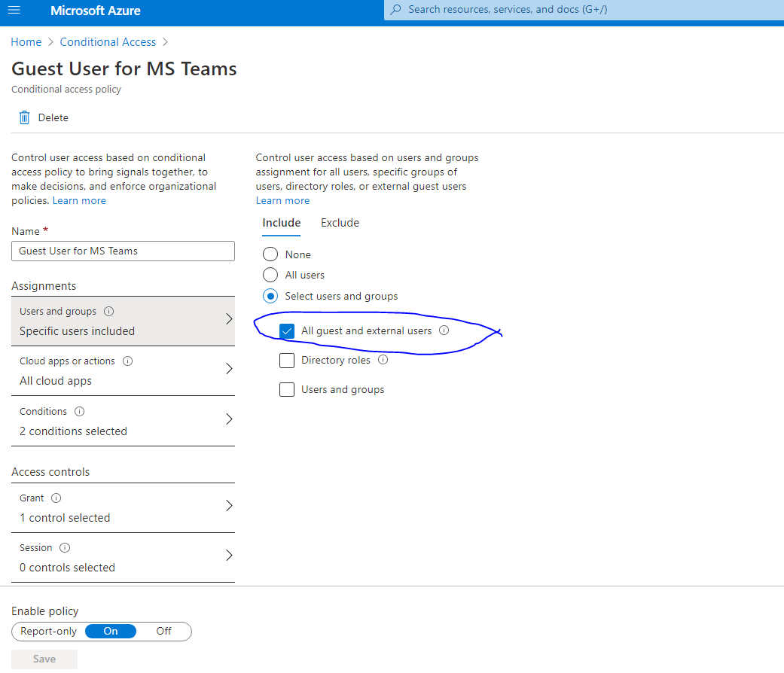Expand the Grant controls chevron

(229, 506)
